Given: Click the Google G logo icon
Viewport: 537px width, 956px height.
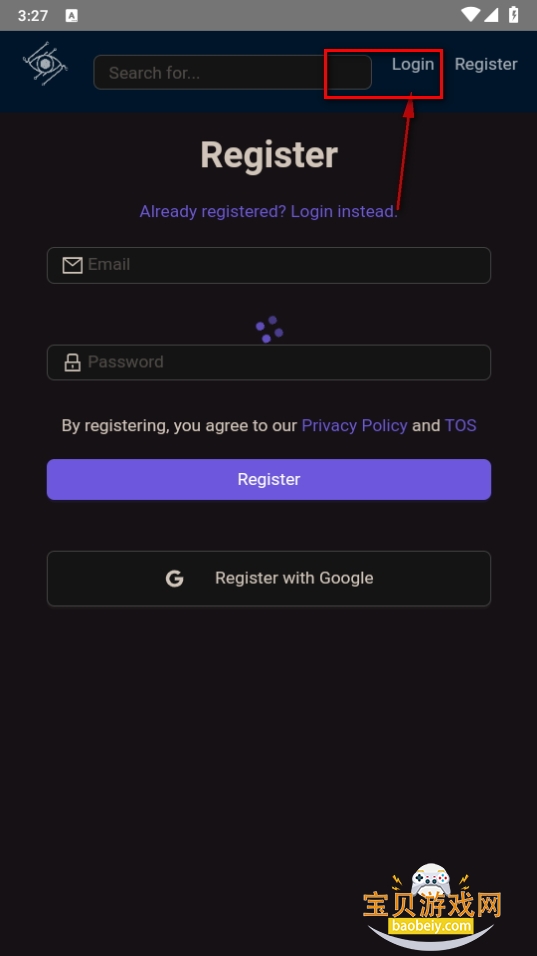Looking at the screenshot, I should click(174, 579).
